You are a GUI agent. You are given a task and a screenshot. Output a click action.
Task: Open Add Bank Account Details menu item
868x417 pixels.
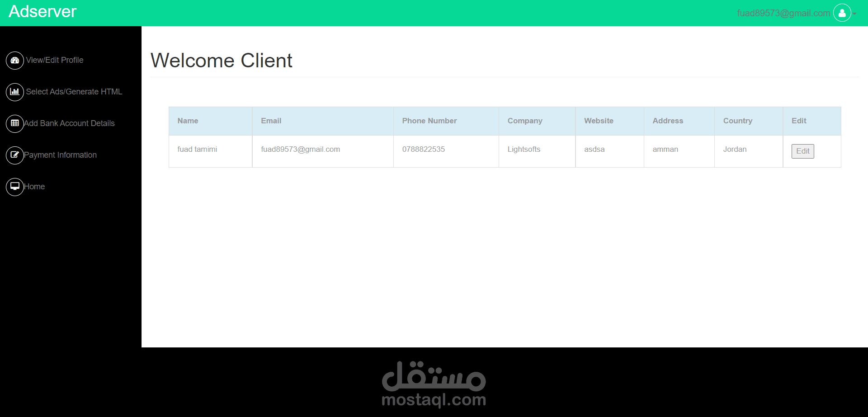point(69,123)
